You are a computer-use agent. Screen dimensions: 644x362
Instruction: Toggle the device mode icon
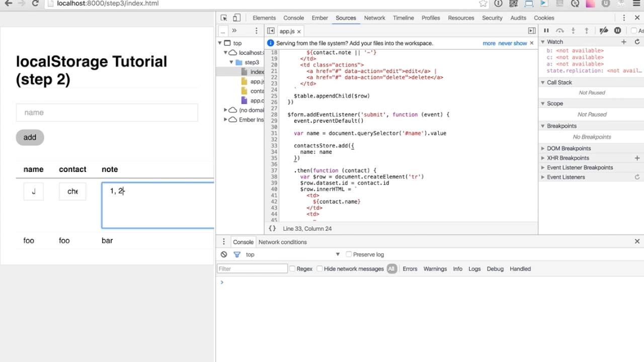click(x=236, y=18)
